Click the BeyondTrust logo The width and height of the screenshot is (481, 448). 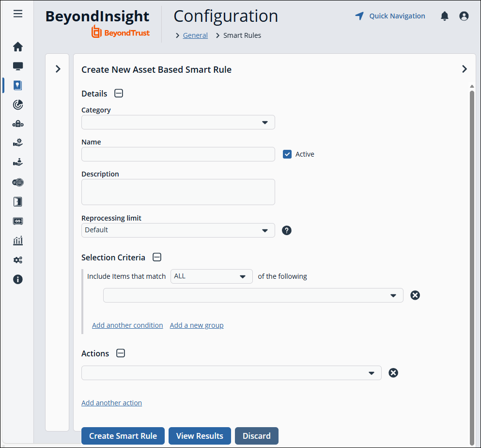point(120,32)
